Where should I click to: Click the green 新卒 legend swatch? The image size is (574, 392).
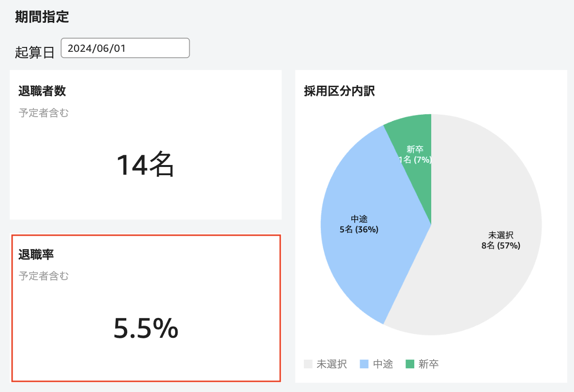pos(410,364)
